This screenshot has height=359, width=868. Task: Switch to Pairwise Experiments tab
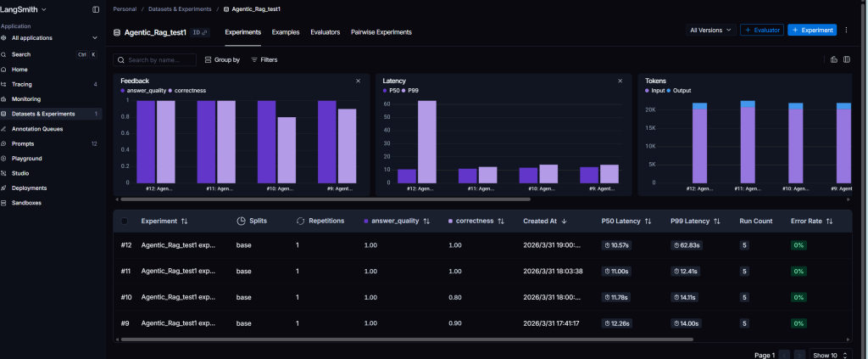pyautogui.click(x=381, y=32)
